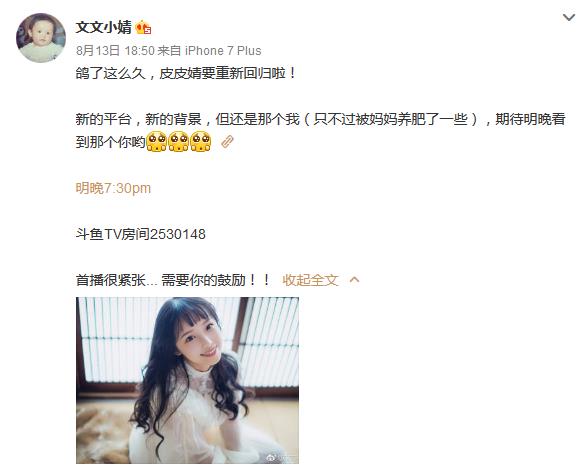The width and height of the screenshot is (581, 467).
Task: Click the first wide-eyed emoji
Action: 157,142
